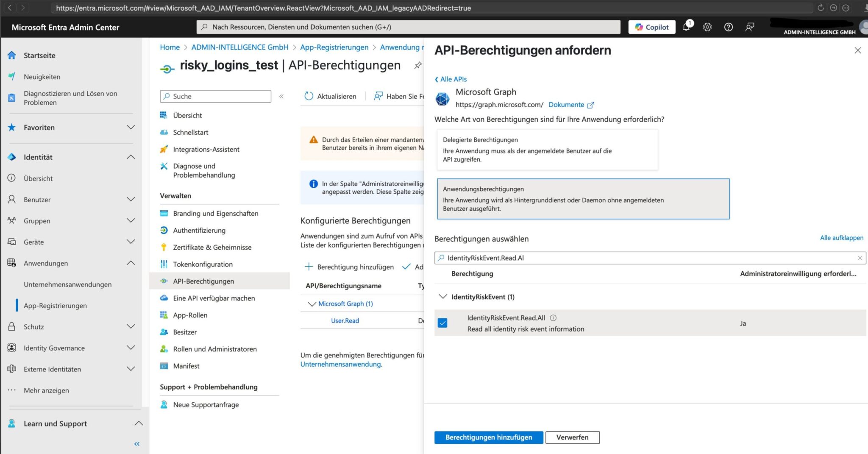Click Berechtigungen hinzufügen button
The image size is (868, 454).
coord(488,437)
